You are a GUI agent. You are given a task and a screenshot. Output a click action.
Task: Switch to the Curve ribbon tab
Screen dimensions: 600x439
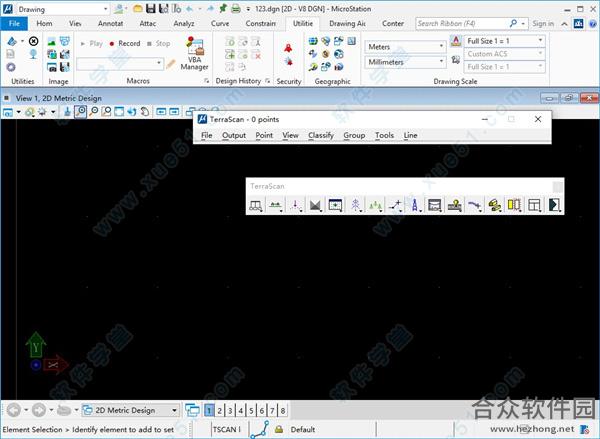(x=220, y=23)
